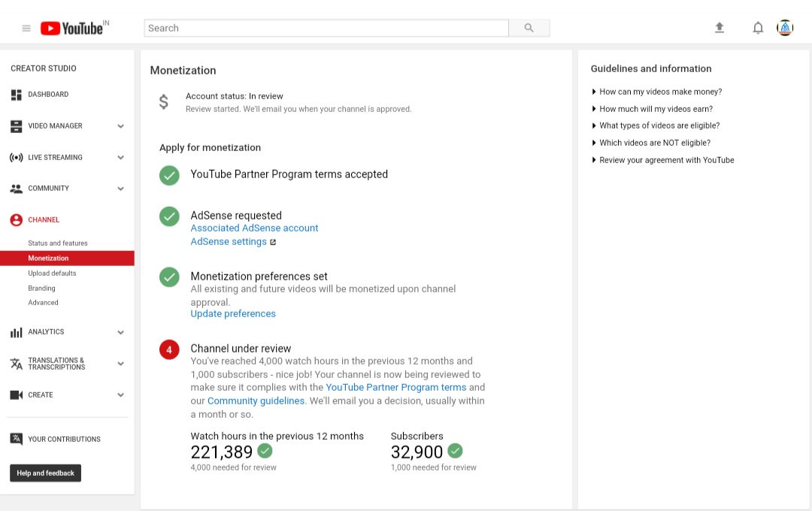Click the 'Account status: In review' text
This screenshot has width=812, height=511.
pos(234,96)
